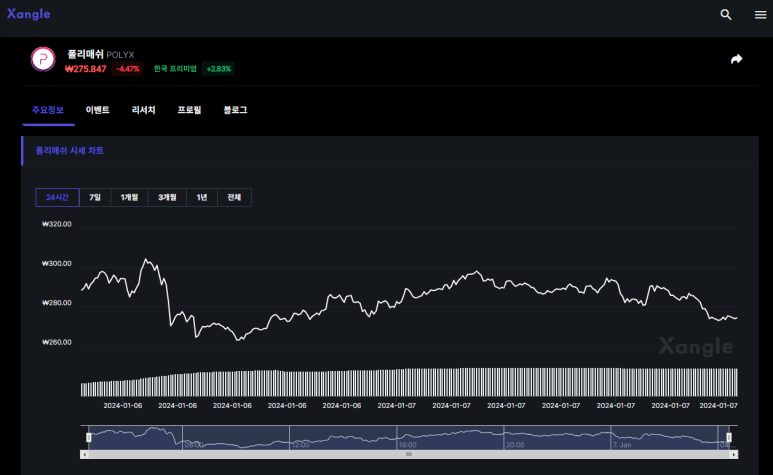Click the 폴리매쉬 시세 차트 heading
The height and width of the screenshot is (475, 773).
[x=70, y=151]
